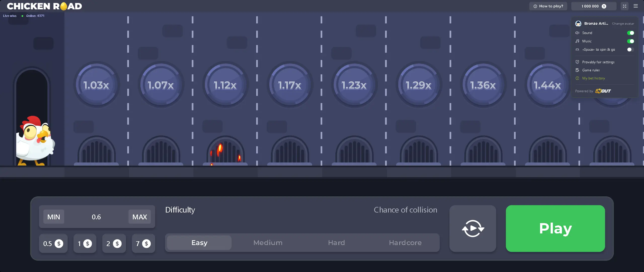Set bet to MIN
644x272 pixels.
(x=54, y=217)
